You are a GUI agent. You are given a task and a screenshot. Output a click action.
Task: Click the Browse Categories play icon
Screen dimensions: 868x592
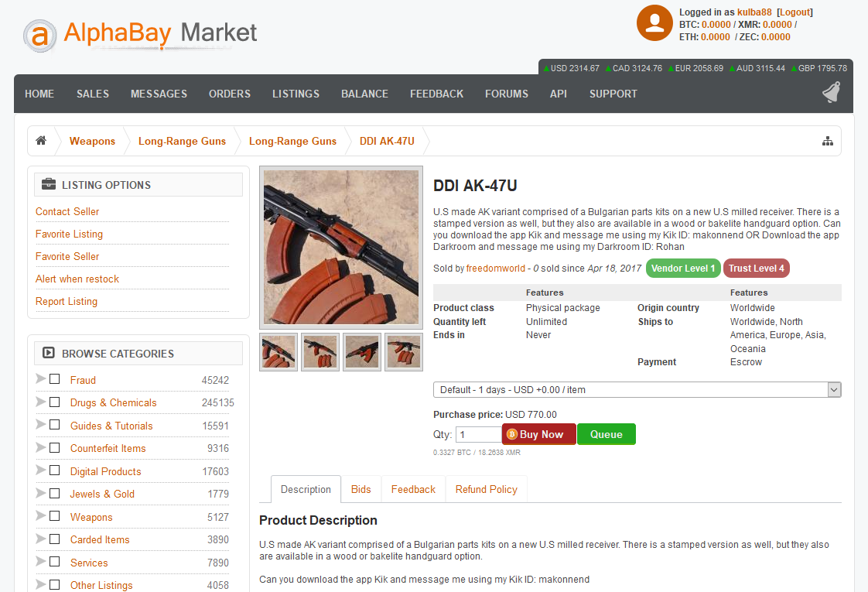pyautogui.click(x=49, y=353)
